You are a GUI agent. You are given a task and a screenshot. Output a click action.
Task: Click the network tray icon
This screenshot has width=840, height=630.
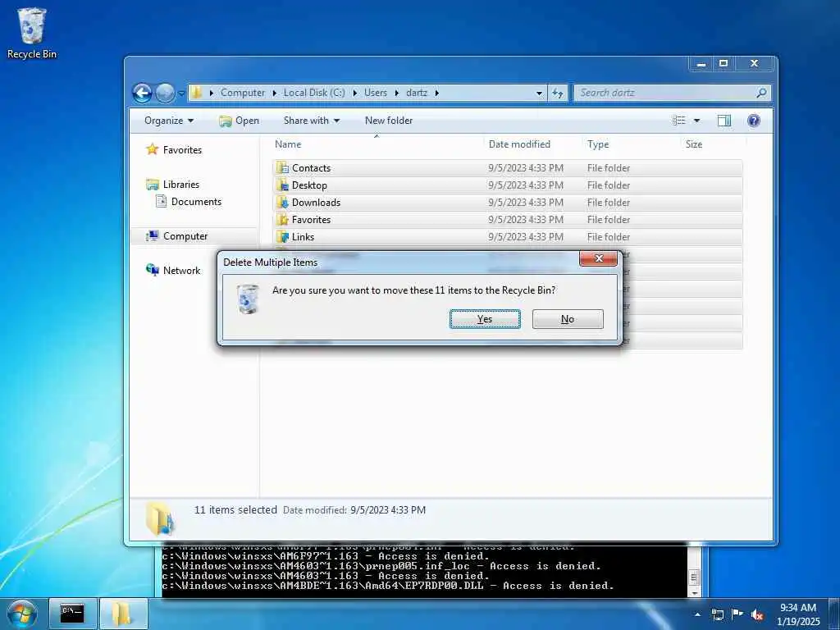(717, 614)
